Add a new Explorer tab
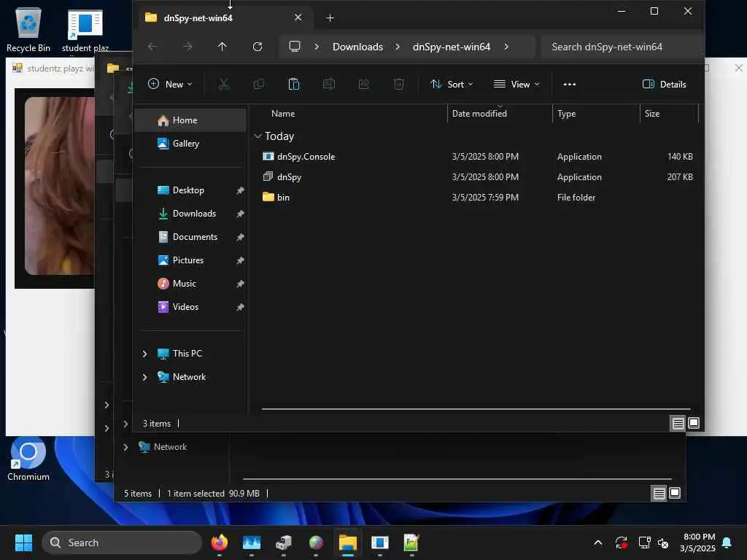Screen dimensions: 747x560 [x=330, y=18]
